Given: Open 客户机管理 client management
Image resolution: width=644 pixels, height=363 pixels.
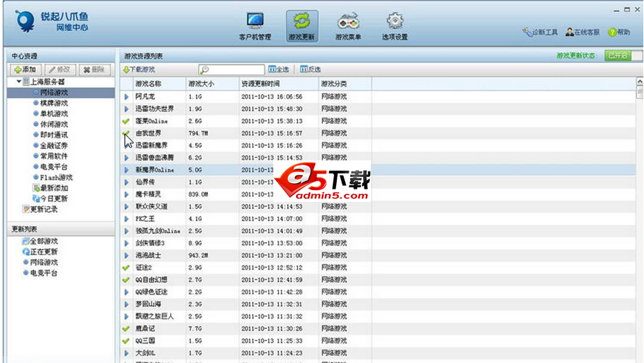Looking at the screenshot, I should tap(255, 26).
